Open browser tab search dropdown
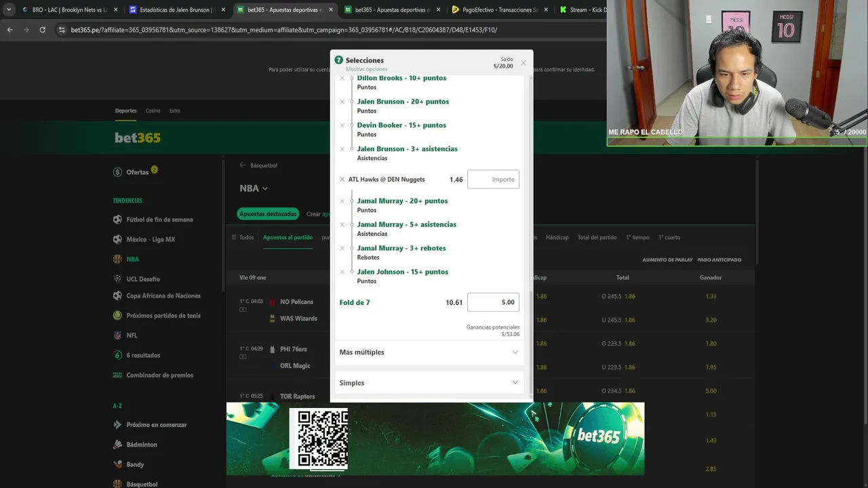The height and width of the screenshot is (488, 868). pos(8,9)
